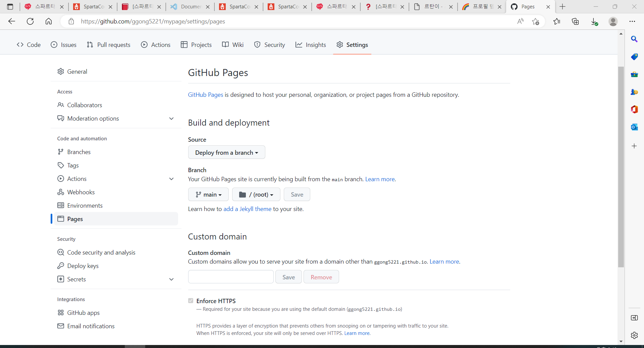Switch to the Projects tab

point(196,45)
